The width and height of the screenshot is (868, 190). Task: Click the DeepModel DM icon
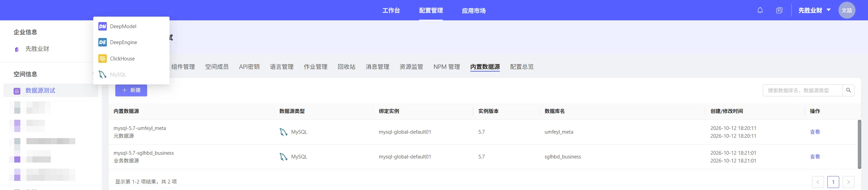click(x=102, y=26)
